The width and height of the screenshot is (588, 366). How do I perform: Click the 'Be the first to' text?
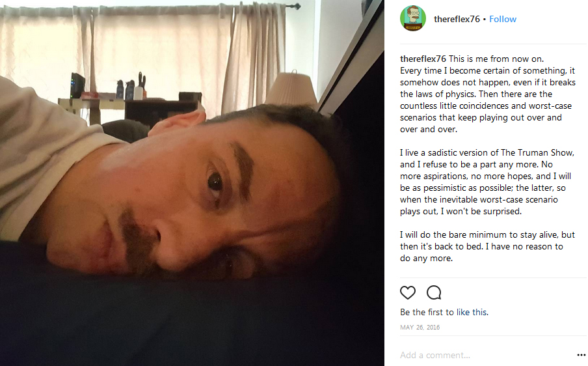(x=427, y=313)
